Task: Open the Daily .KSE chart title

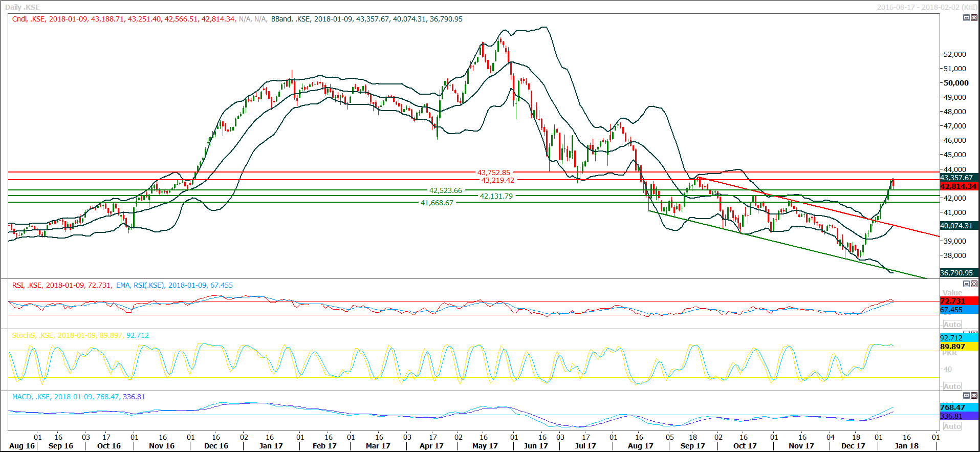Action: [22, 7]
